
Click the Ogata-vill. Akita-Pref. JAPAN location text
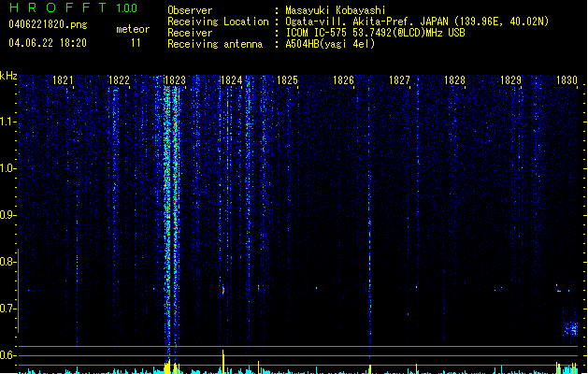tap(417, 22)
